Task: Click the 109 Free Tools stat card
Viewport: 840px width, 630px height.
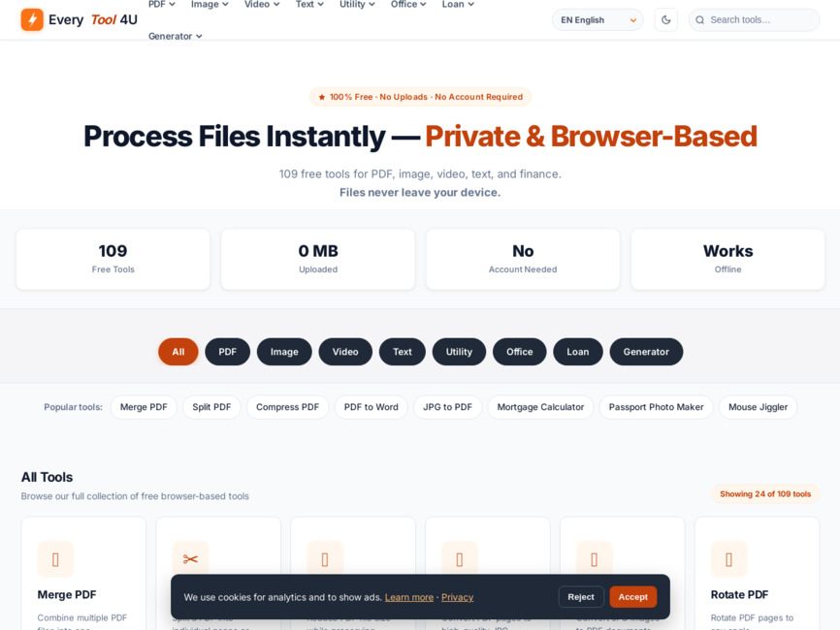Action: tap(113, 259)
